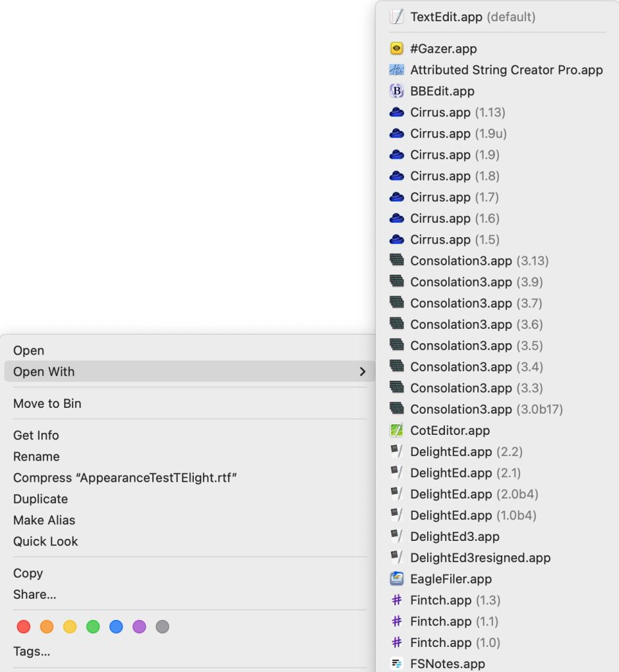Click the FSNotes.app icon
Viewport: 619px width, 672px height.
pos(396,663)
